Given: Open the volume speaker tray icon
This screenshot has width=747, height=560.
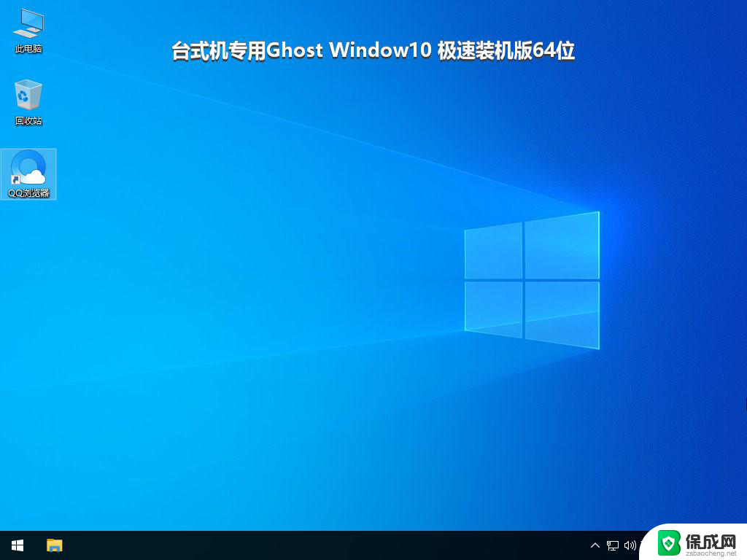Looking at the screenshot, I should [x=630, y=545].
